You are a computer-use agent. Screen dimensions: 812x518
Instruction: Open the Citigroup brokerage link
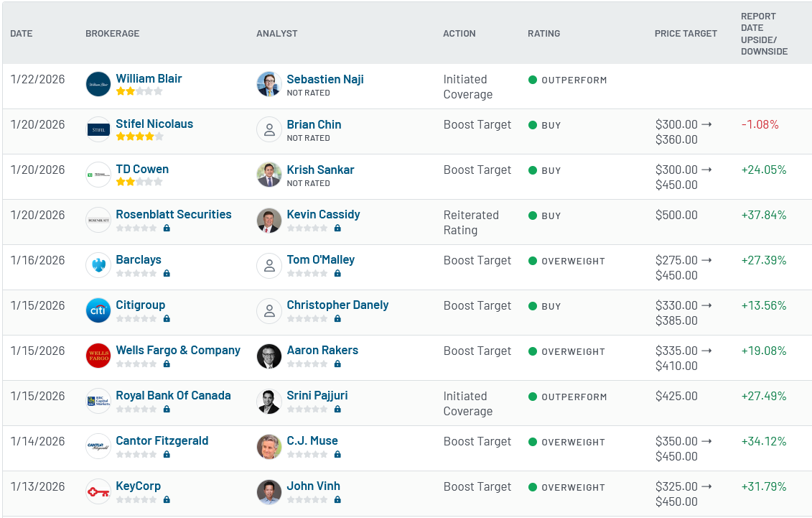[x=140, y=305]
